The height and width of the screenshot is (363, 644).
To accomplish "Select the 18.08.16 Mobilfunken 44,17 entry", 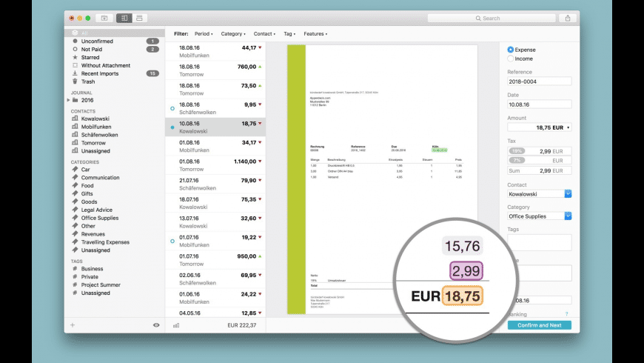I will point(215,51).
